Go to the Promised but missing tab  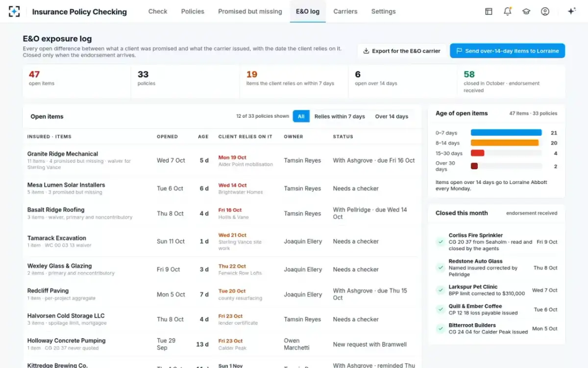(250, 11)
